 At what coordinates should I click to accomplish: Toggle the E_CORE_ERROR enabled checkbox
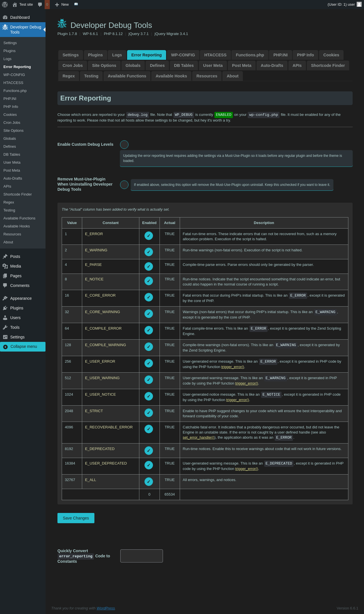[x=149, y=297]
